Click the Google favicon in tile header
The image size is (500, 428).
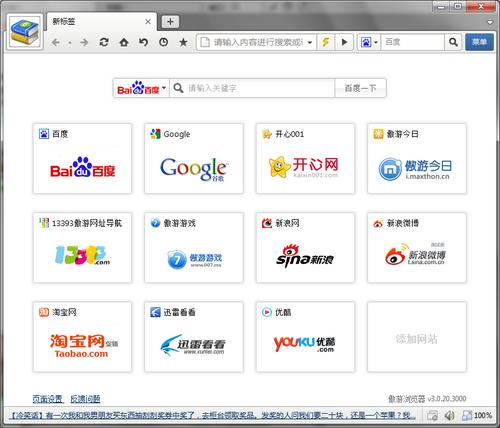(155, 134)
